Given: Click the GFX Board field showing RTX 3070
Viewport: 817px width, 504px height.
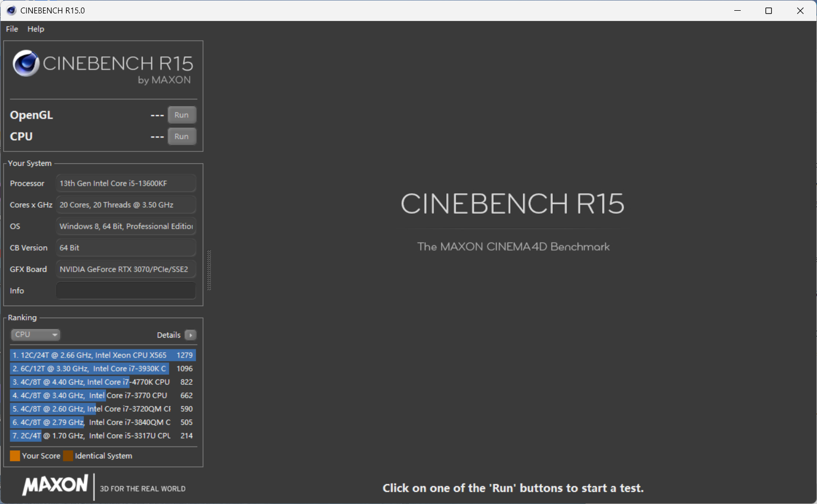Looking at the screenshot, I should (x=126, y=269).
